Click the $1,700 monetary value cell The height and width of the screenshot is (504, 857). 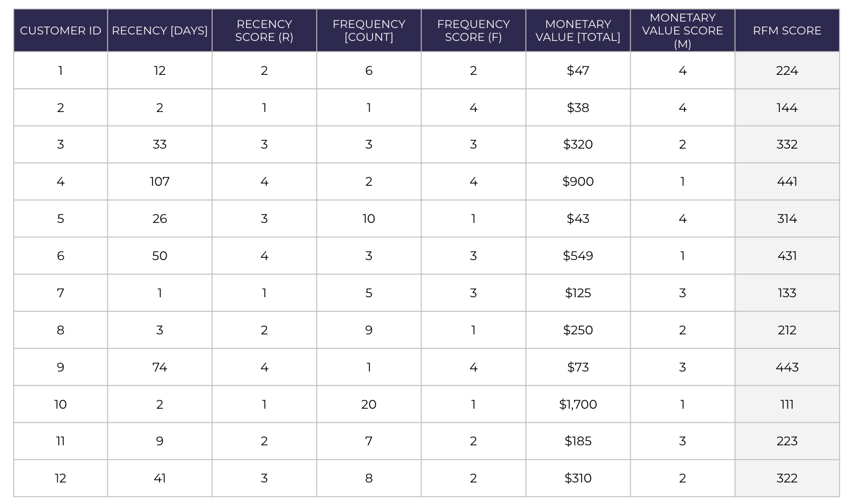tap(578, 404)
